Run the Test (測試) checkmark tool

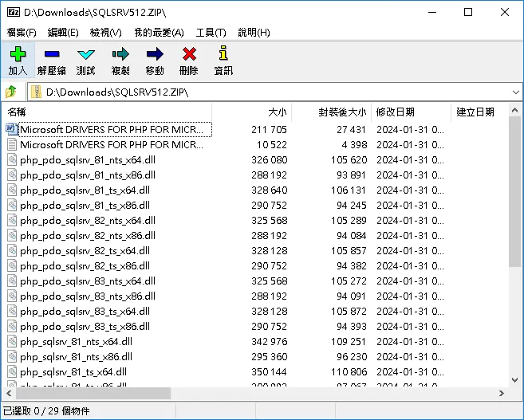tap(86, 54)
